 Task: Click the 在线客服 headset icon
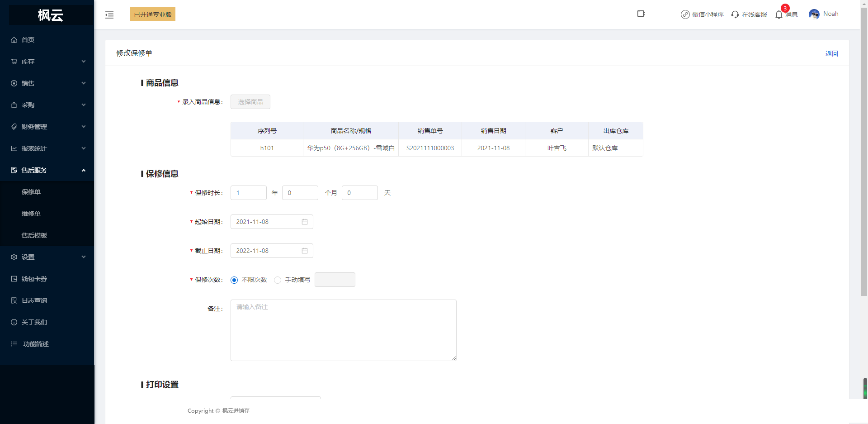pos(735,14)
